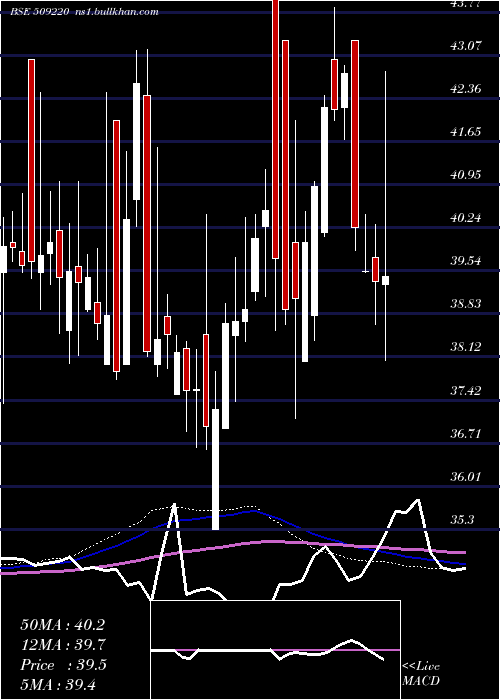This screenshot has height=700, width=500.
Task: Click the 36.71 price axis label
Action: pos(466,433)
